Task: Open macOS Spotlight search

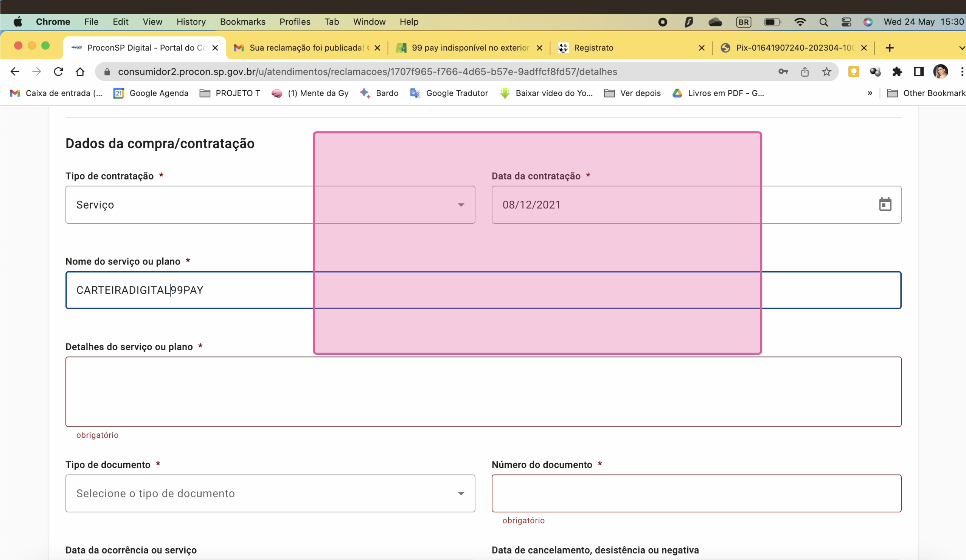Action: pyautogui.click(x=823, y=22)
